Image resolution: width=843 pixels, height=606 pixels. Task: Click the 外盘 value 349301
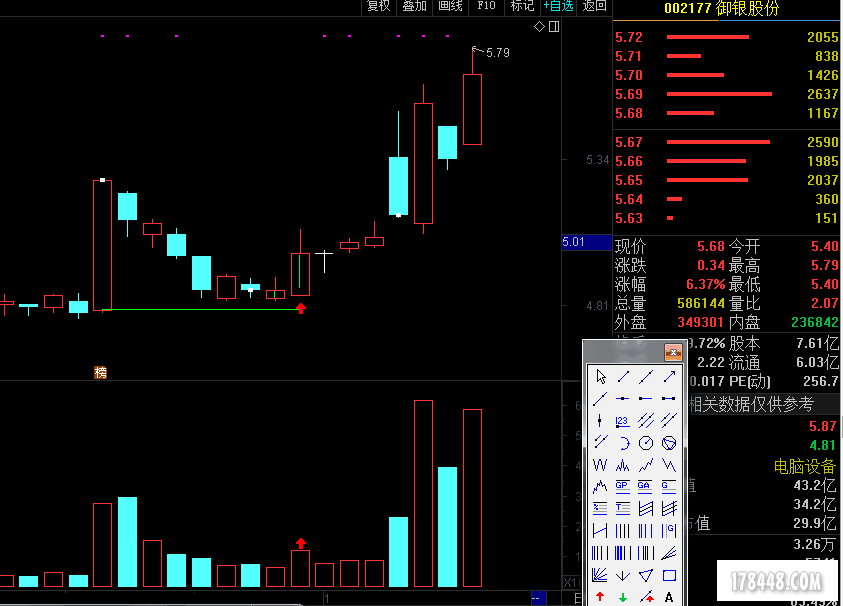[701, 322]
